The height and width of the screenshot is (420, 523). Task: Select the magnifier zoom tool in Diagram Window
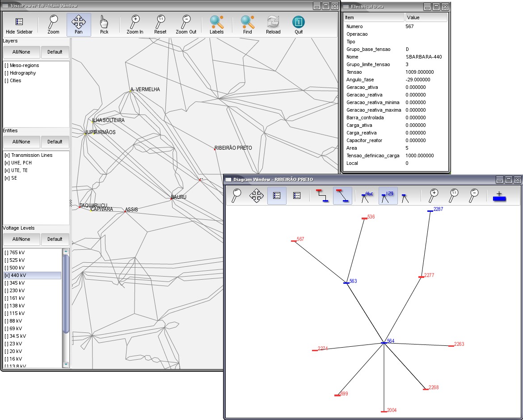click(236, 195)
